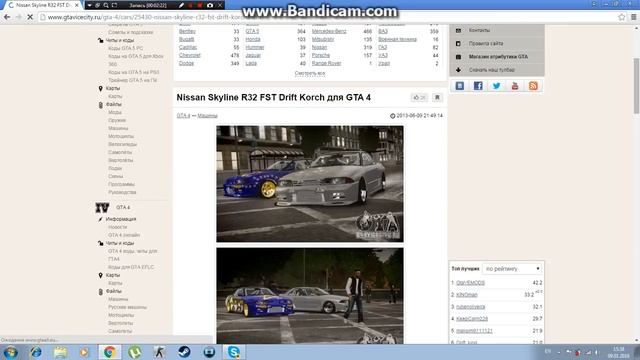Open Магазин атрибутики GTA link
This screenshot has width=640, height=360.
(498, 57)
